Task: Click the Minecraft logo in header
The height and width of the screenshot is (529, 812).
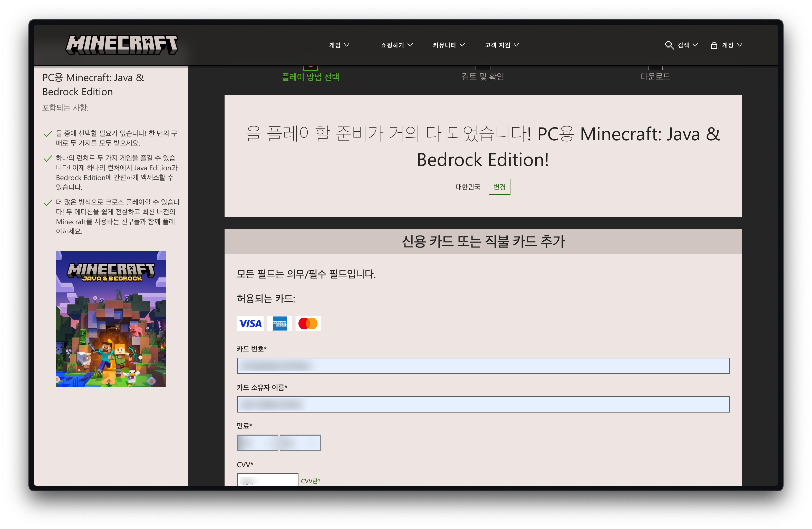Action: click(121, 45)
